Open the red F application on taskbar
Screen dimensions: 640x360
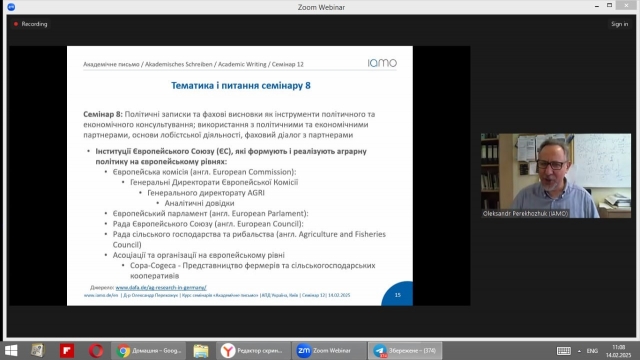pos(67,351)
